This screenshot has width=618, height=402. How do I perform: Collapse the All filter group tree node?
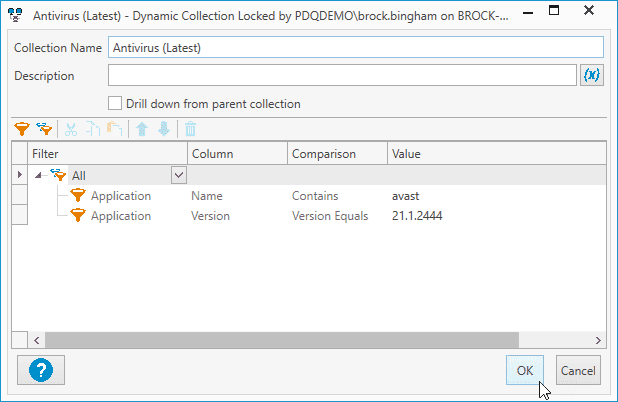point(38,175)
